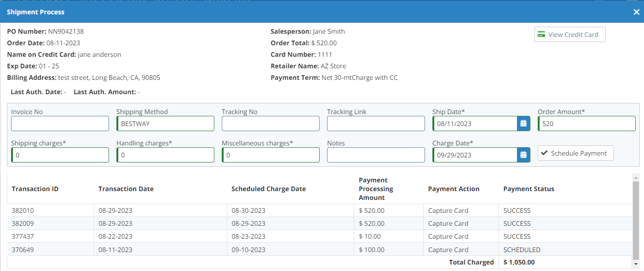Image resolution: width=644 pixels, height=271 pixels.
Task: Click the Exp Date 01 - 25 text
Action: click(x=33, y=66)
